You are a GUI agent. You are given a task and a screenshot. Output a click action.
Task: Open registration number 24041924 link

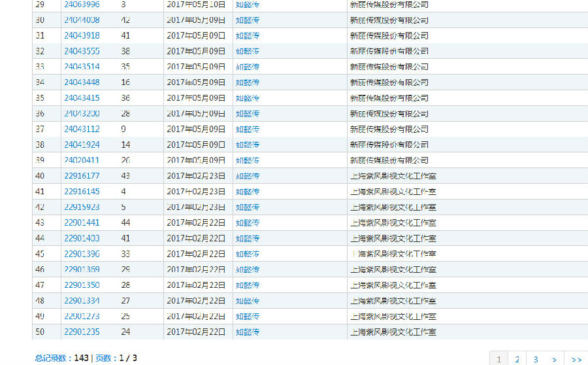(x=82, y=145)
